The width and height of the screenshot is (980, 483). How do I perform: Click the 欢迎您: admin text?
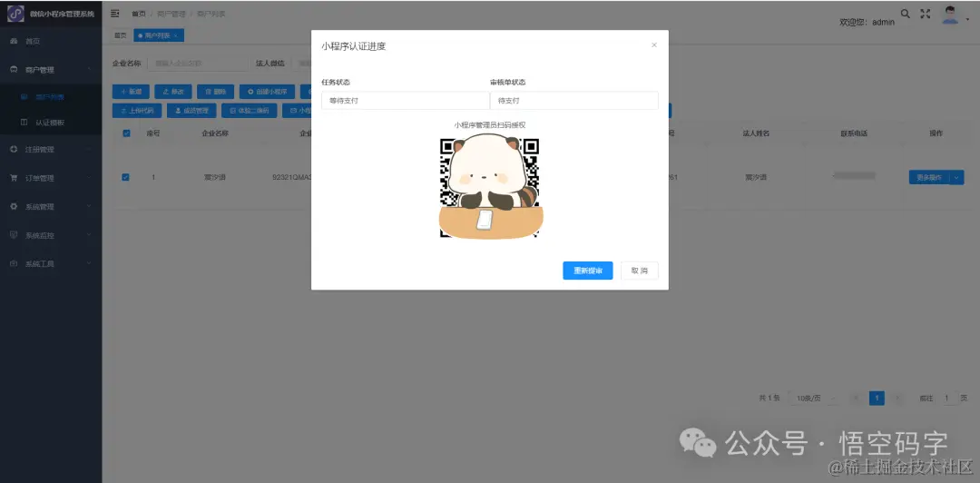tap(867, 22)
